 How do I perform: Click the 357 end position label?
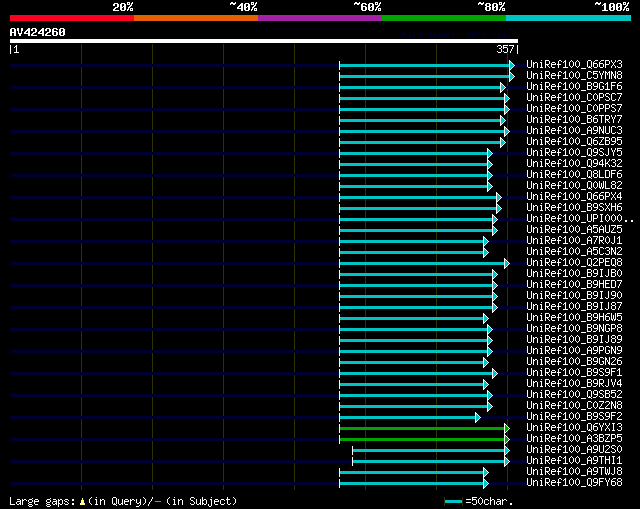click(505, 49)
